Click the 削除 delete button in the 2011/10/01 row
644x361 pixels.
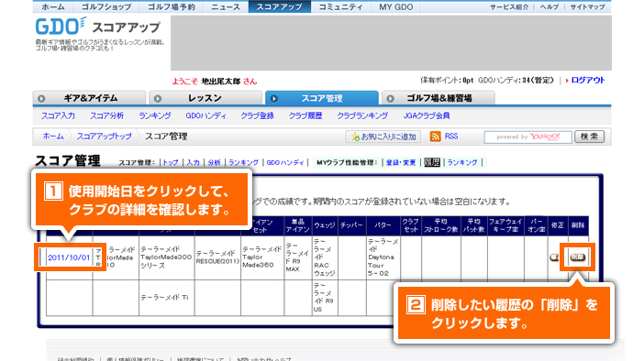point(577,257)
